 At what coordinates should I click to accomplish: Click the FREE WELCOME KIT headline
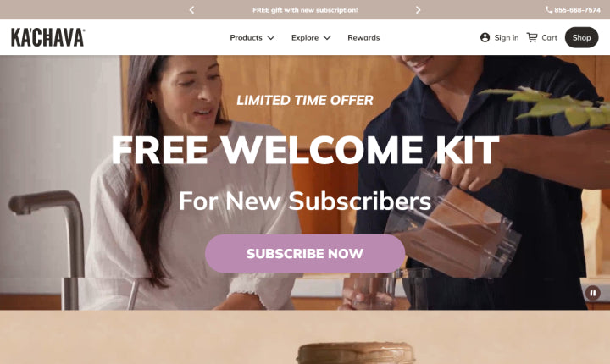point(305,150)
